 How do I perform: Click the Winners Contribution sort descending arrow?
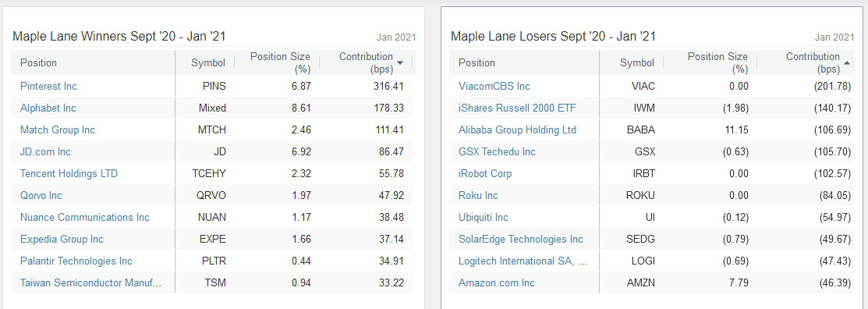[x=400, y=63]
